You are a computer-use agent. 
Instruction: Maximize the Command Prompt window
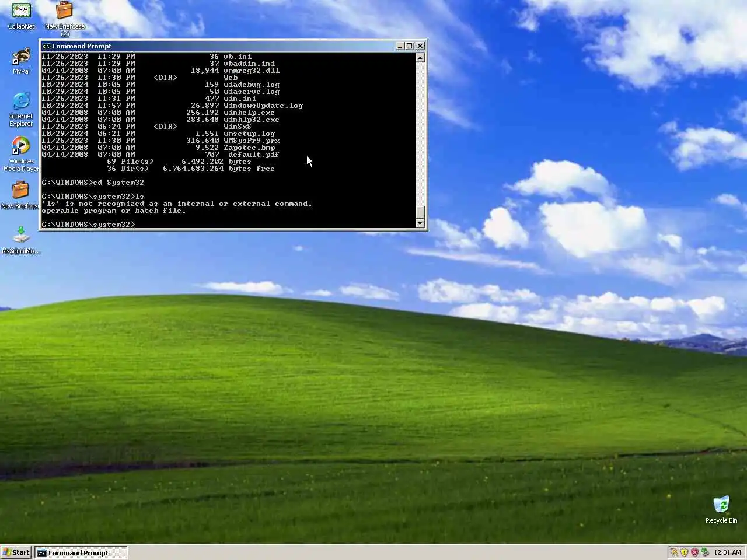click(409, 46)
